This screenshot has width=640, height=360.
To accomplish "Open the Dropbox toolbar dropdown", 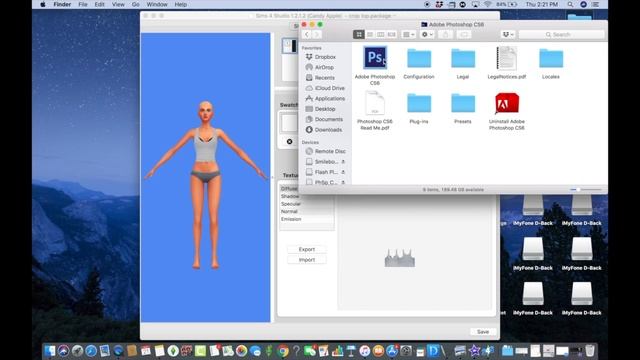I will click(x=508, y=35).
